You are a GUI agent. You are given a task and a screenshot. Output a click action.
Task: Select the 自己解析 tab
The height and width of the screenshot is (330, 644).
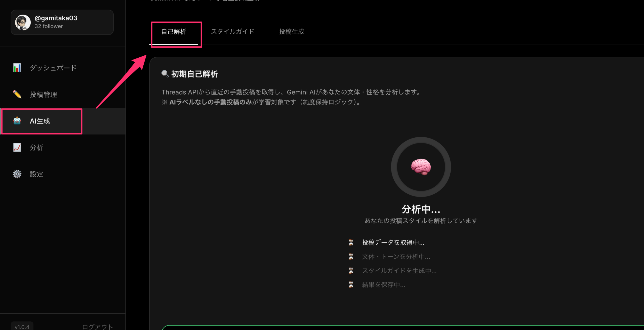tap(174, 32)
